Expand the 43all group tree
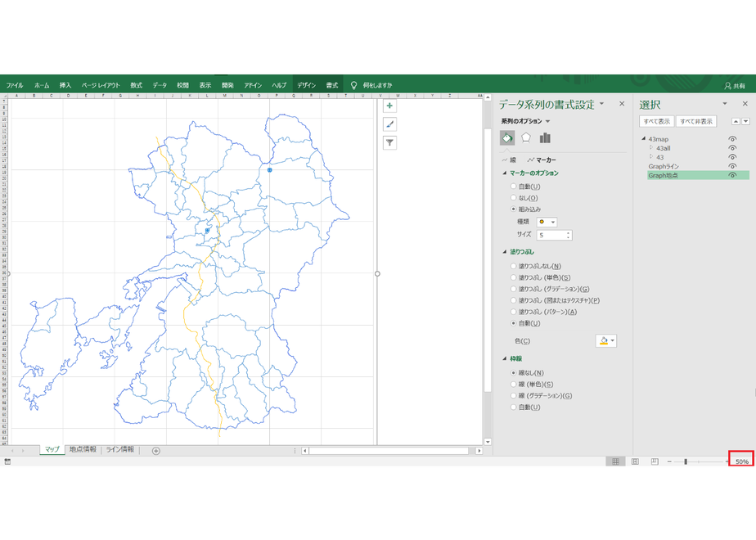This screenshot has width=756, height=540. point(651,147)
